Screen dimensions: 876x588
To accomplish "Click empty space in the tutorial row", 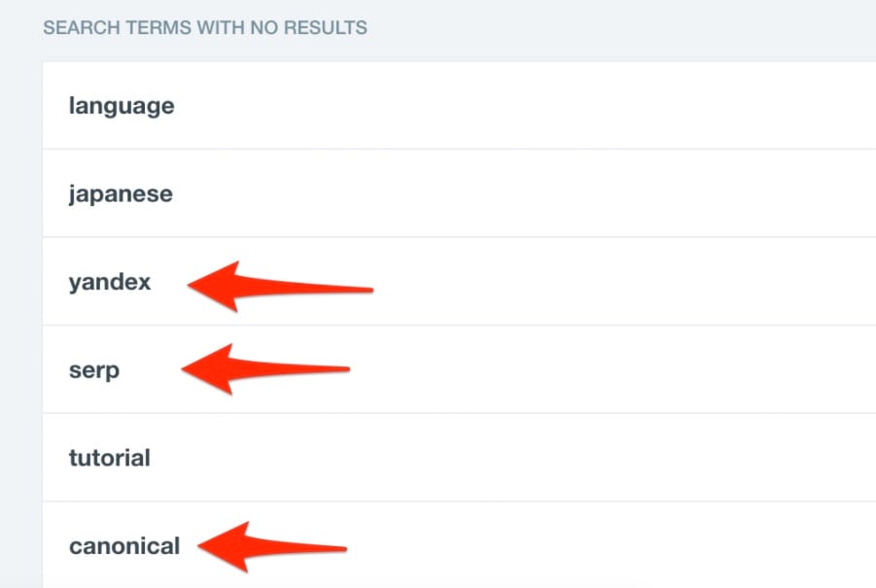I will 535,458.
